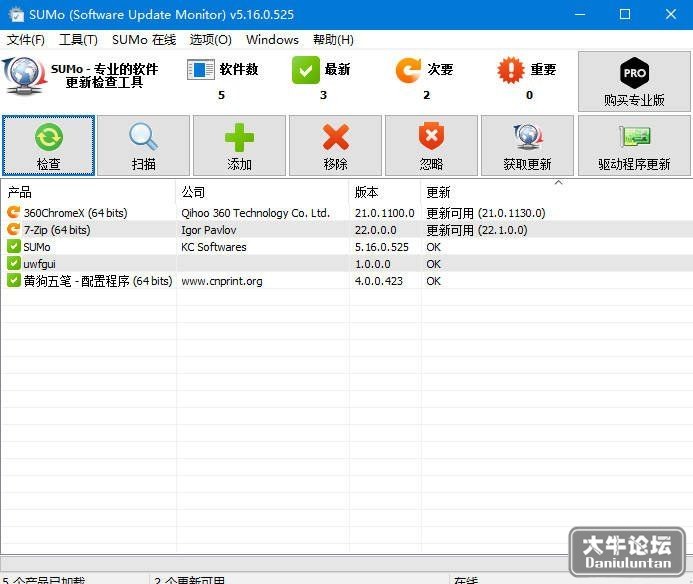Sort list by 版本 column header
Viewport: 693px width, 584px height.
click(385, 192)
